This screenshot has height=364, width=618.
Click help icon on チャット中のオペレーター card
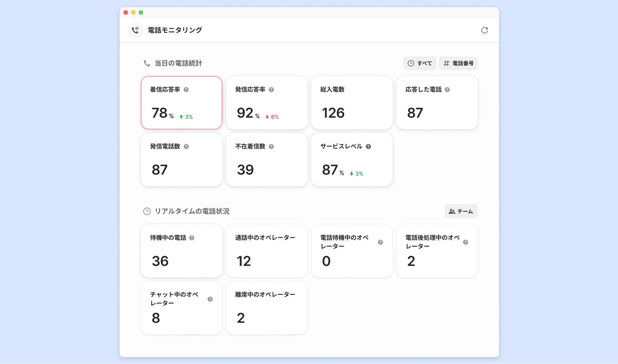tap(210, 299)
